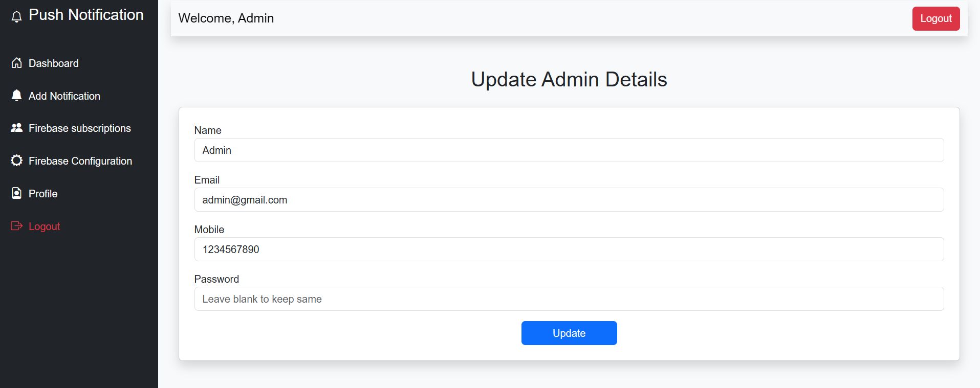Click the Profile document icon
The width and height of the screenshot is (980, 388).
point(16,193)
